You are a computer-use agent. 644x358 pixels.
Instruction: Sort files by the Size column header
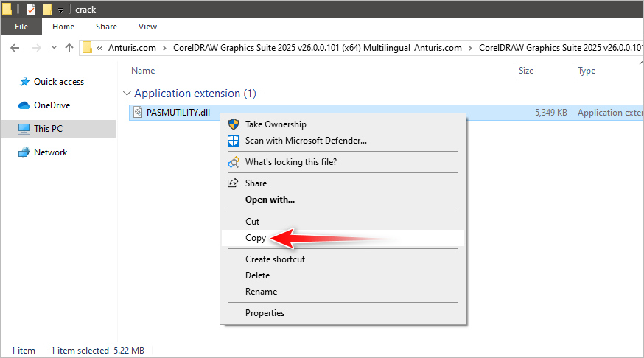pyautogui.click(x=526, y=71)
